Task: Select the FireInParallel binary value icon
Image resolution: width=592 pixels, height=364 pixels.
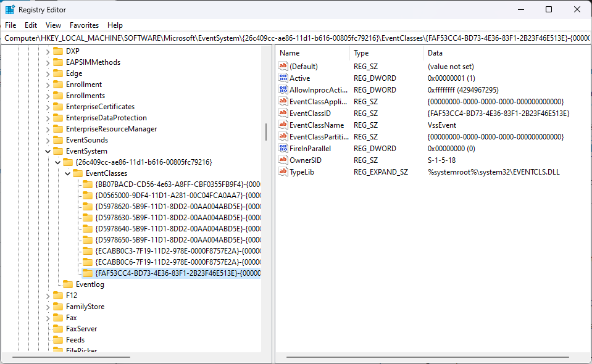Action: coord(283,149)
